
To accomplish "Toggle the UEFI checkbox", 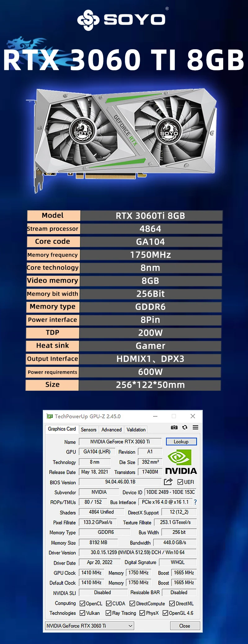I will point(180,482).
